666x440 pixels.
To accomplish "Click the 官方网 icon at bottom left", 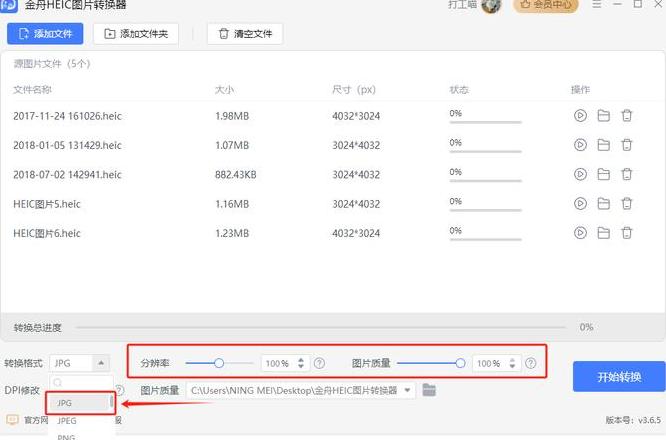I will tap(12, 420).
